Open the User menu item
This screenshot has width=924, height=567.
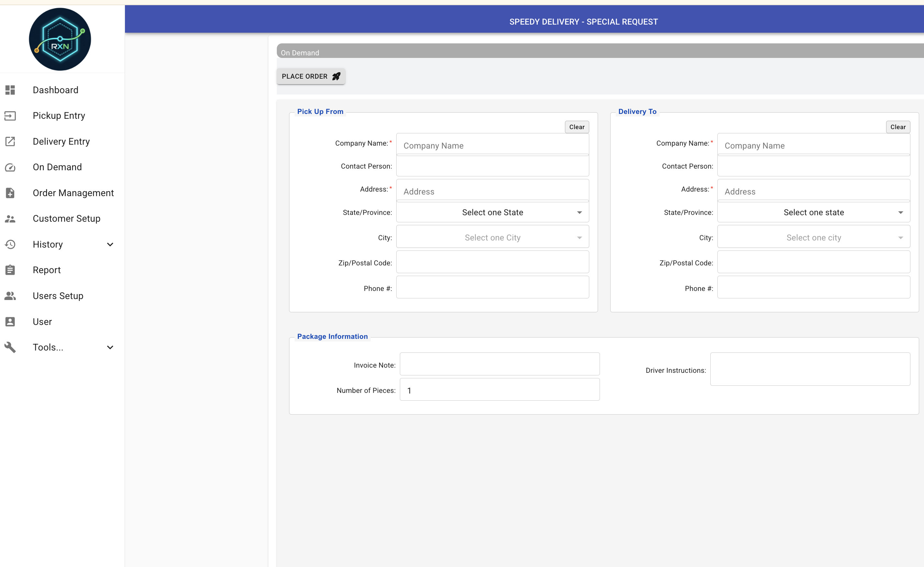62,322
